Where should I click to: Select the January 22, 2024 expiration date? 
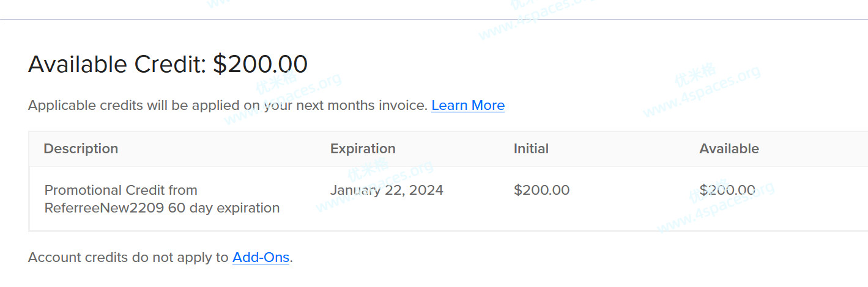(x=387, y=190)
